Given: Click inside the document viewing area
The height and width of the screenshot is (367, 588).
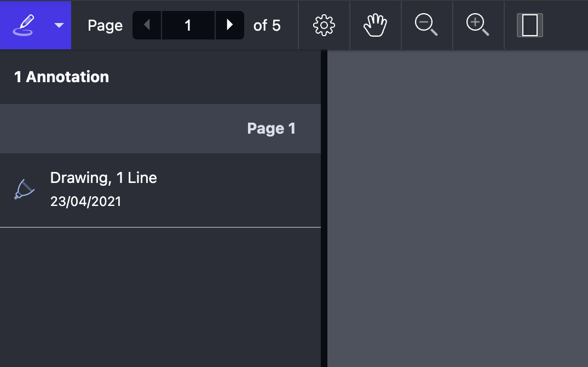Looking at the screenshot, I should [458, 208].
